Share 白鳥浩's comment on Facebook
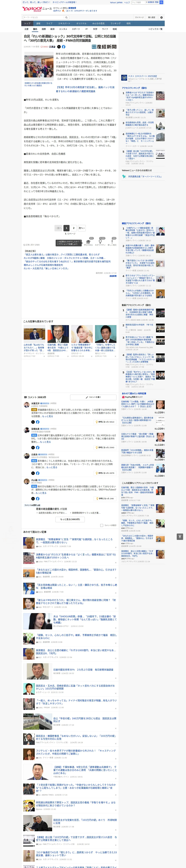 (x=38, y=473)
